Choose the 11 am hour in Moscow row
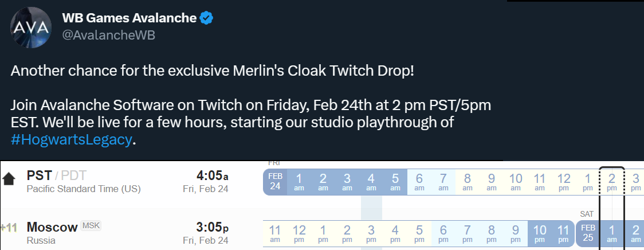The height and width of the screenshot is (250, 644). pos(275,232)
